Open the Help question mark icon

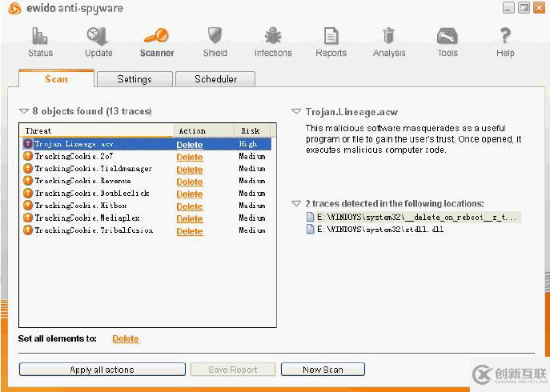(505, 36)
